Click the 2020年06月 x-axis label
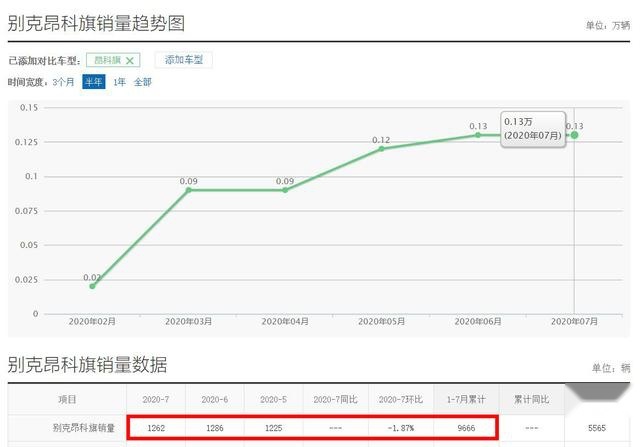640x447 pixels. pos(478,322)
